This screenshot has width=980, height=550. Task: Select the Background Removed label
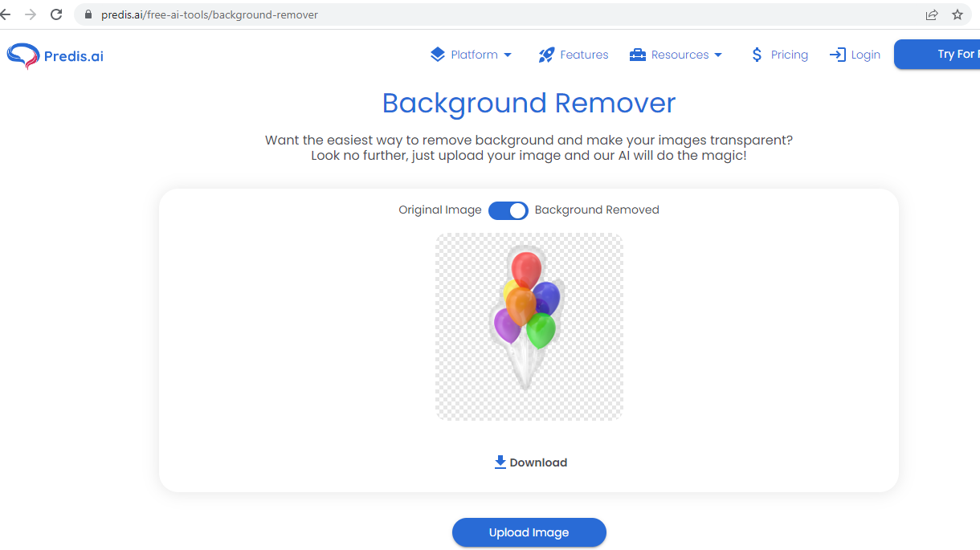(x=597, y=210)
